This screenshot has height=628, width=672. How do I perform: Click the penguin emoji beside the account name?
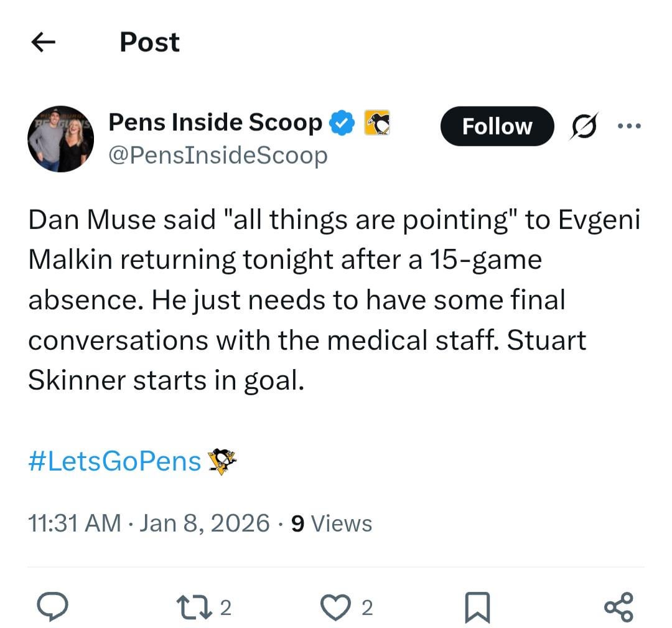(378, 123)
